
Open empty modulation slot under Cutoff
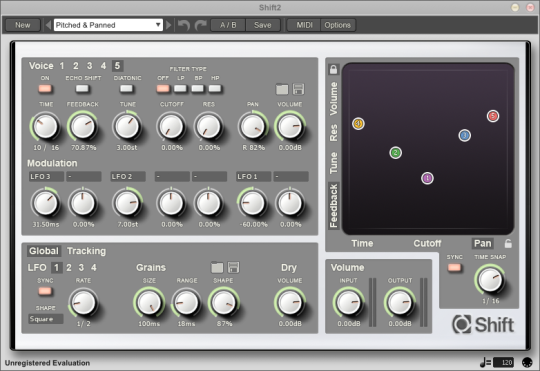point(172,176)
